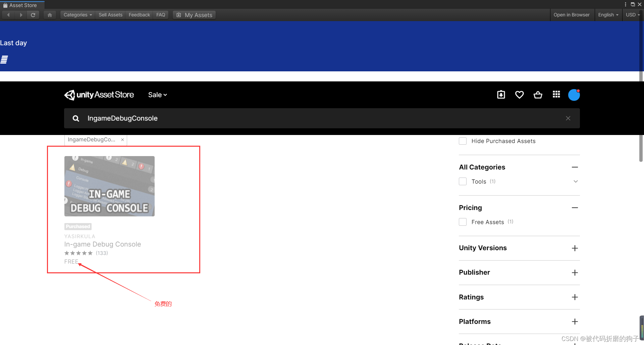Reload the Asset Store page
The width and height of the screenshot is (644, 345).
33,15
